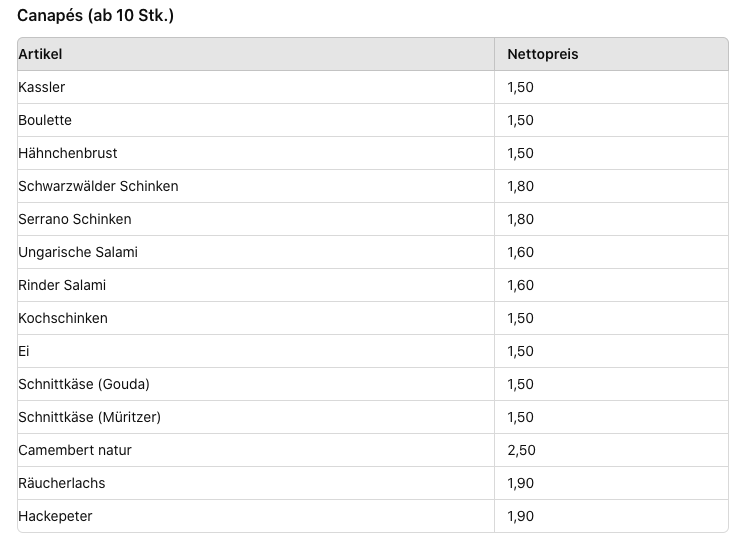Click the Ungarische Salami cell
The image size is (746, 546).
click(78, 252)
